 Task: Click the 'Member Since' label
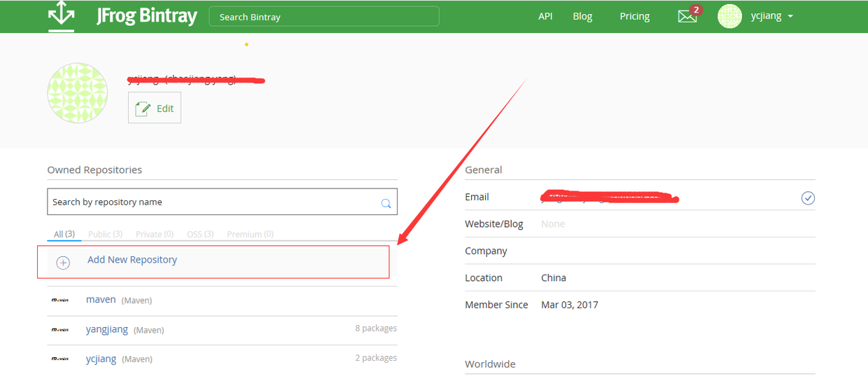point(496,305)
